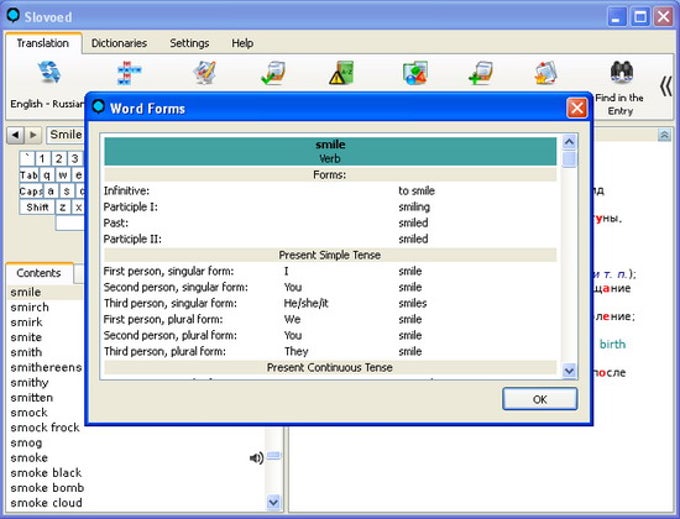
Task: Click OK in Word Forms dialog
Action: click(539, 399)
